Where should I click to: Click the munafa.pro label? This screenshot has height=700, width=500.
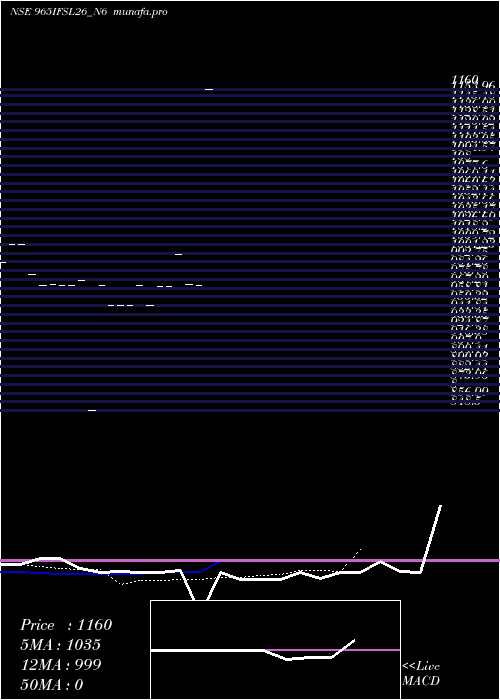coord(140,12)
